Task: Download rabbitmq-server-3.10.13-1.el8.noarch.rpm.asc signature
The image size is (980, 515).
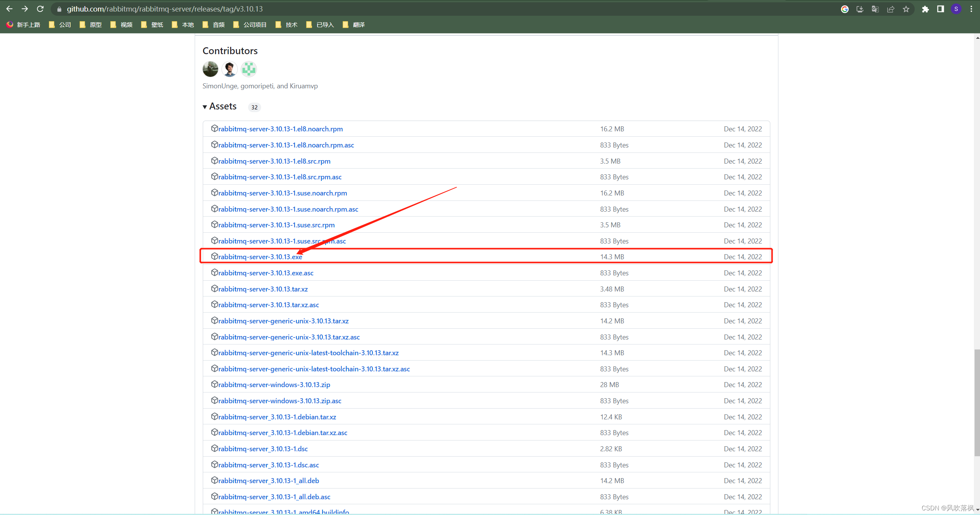Action: 286,145
